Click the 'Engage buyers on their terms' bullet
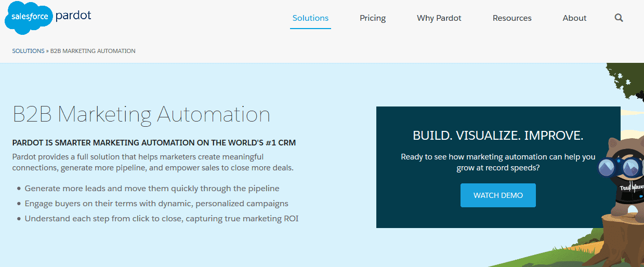 (156, 203)
